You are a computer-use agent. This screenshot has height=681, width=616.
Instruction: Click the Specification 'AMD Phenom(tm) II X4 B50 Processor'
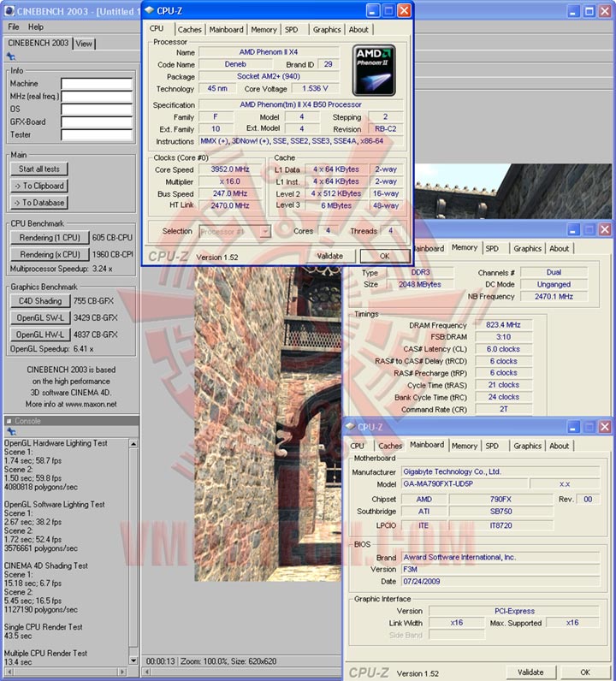300,104
